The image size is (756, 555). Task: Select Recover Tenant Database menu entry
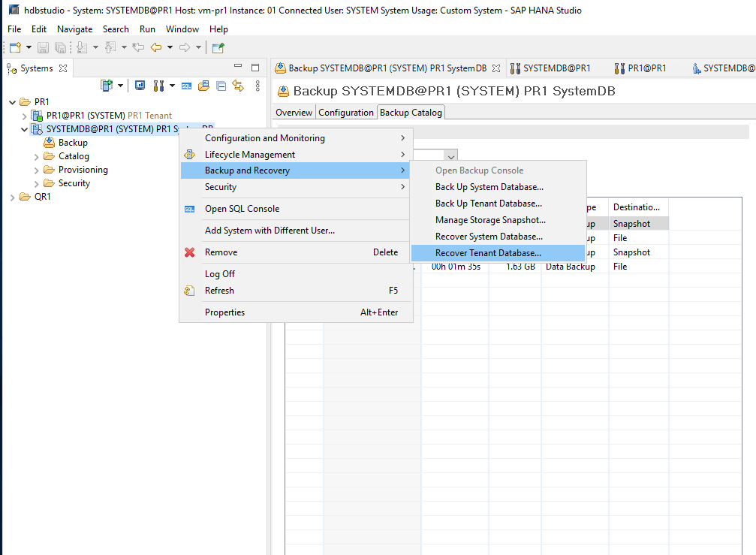click(488, 253)
